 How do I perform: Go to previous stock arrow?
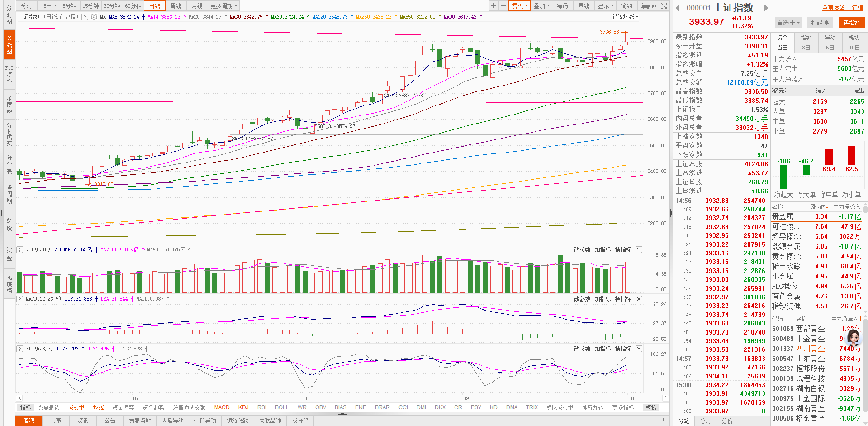[678, 8]
